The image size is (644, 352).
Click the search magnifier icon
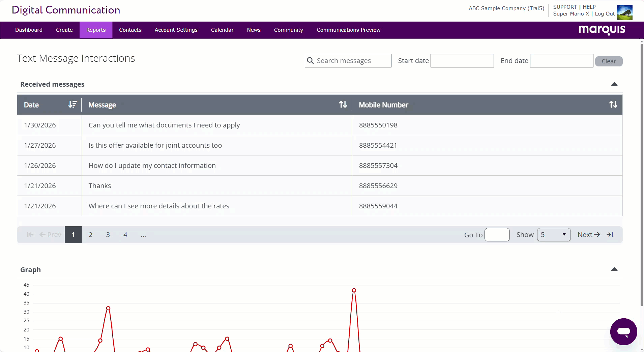pyautogui.click(x=311, y=61)
